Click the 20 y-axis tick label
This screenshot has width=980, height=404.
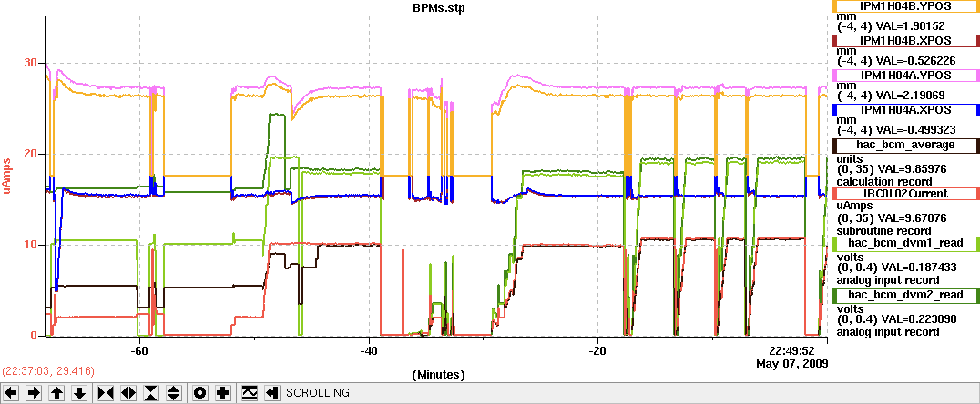31,155
